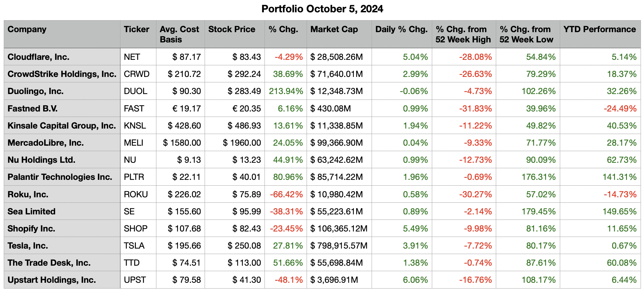Screen dimensions: 644x292
Task: Select the TSLA ticker cell
Action: (x=134, y=246)
